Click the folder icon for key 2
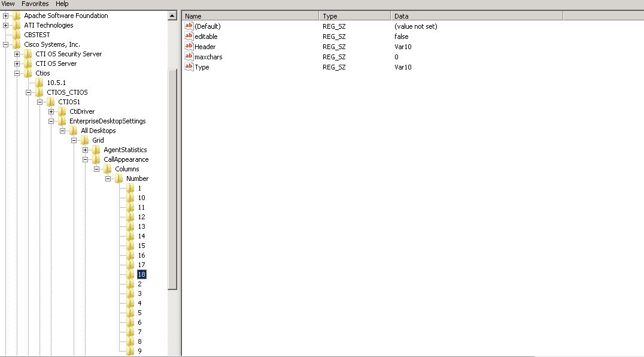 pos(130,284)
